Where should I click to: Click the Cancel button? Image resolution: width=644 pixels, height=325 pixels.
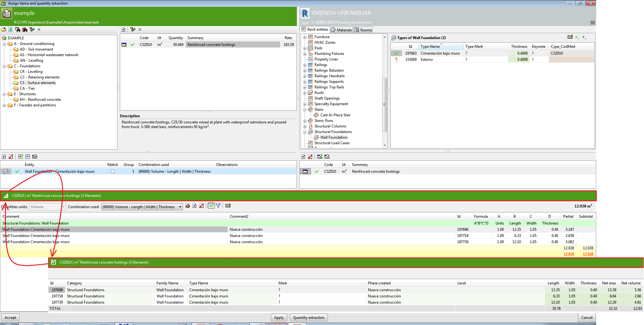tap(587, 318)
